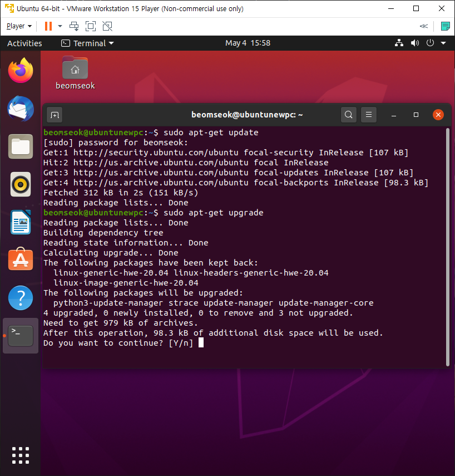Click the VMware window title icon

tap(9, 8)
